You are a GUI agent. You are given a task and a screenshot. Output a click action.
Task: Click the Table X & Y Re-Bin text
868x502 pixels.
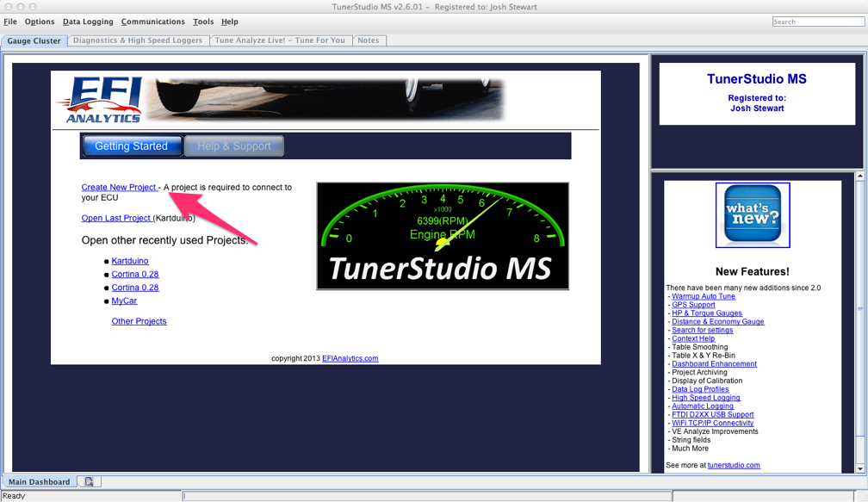click(704, 356)
